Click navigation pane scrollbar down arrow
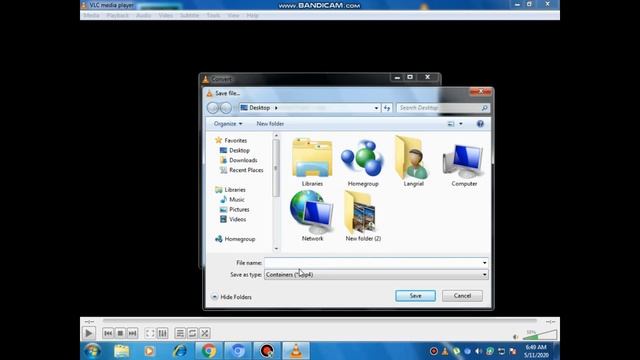Image resolution: width=640 pixels, height=360 pixels. 276,249
